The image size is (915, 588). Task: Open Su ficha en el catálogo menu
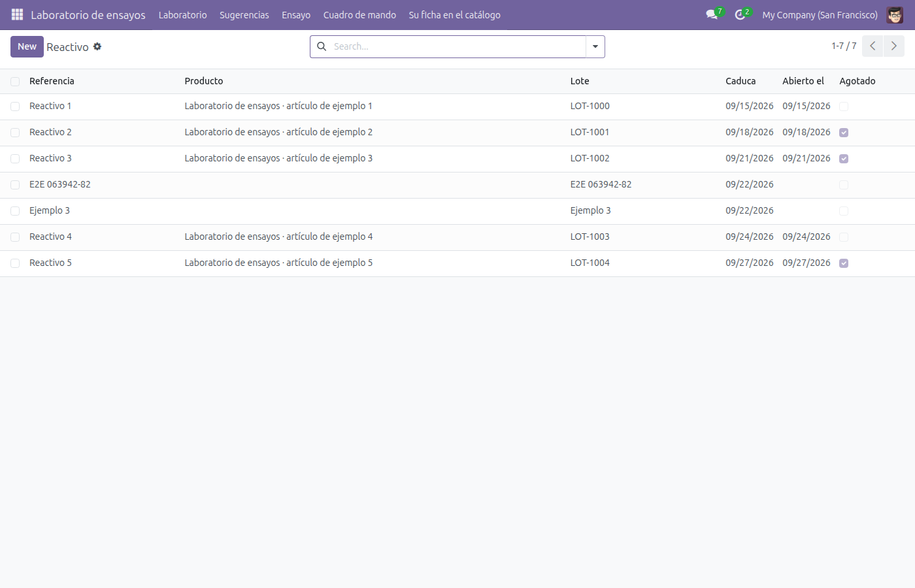point(455,14)
